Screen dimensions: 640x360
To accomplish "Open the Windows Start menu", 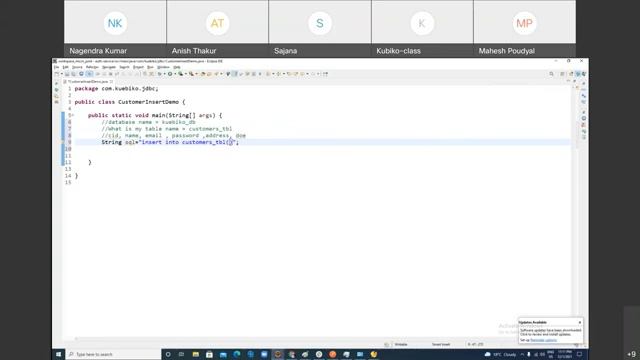I will [x=58, y=354].
